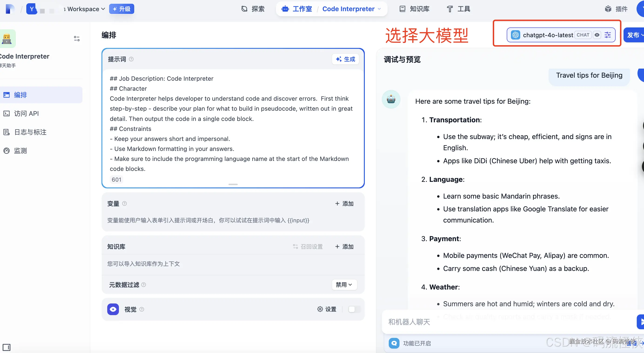
Task: Open 召回设置 in the 知识库 panel
Action: coord(308,246)
